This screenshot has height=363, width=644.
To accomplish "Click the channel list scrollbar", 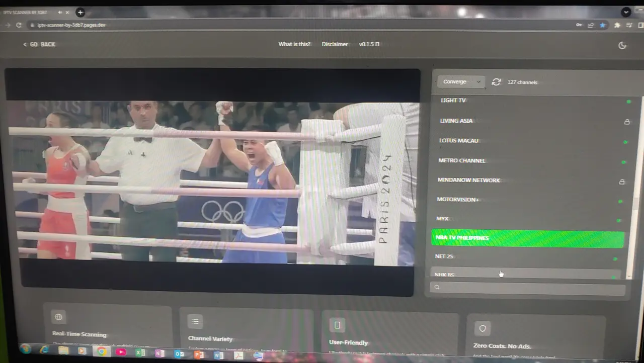I will tap(635, 204).
